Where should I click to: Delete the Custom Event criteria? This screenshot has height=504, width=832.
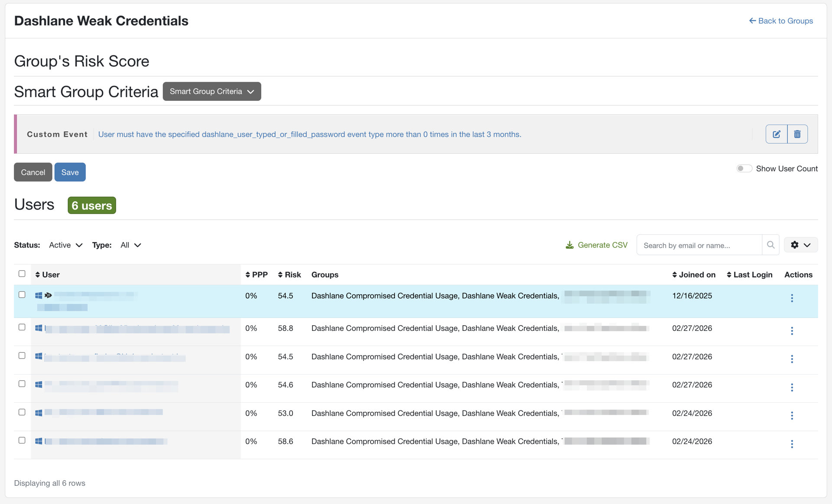pos(797,134)
